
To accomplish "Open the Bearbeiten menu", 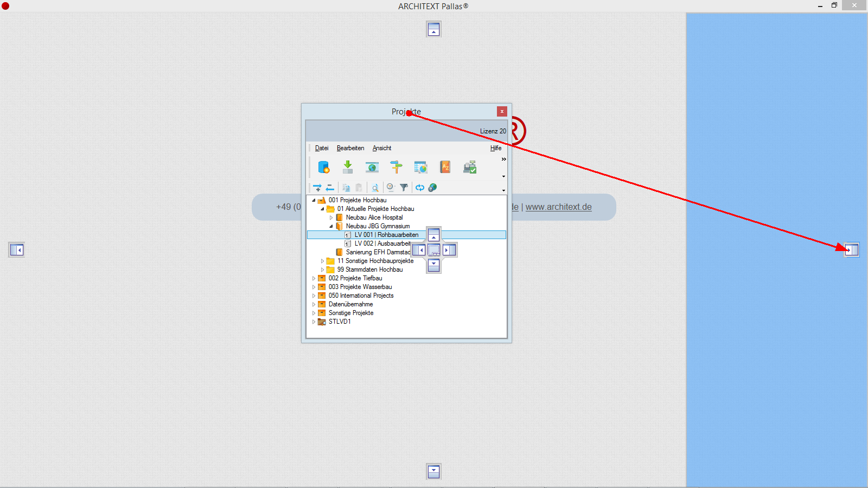I will [350, 148].
